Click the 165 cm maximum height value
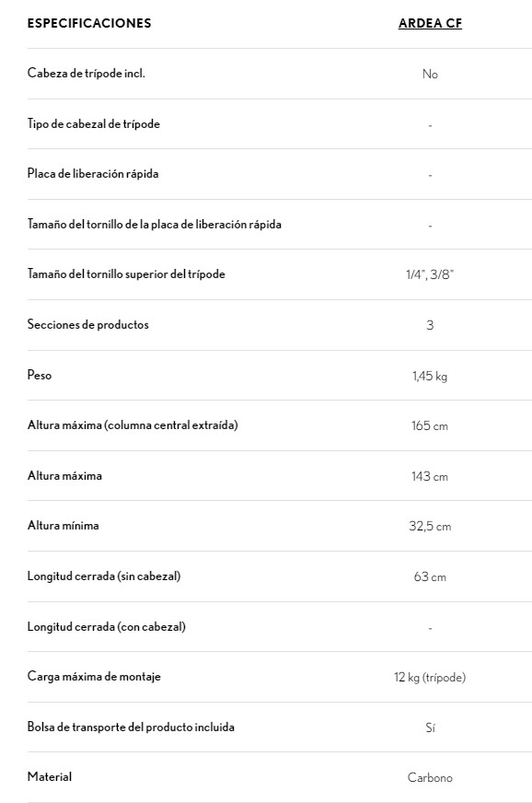The image size is (532, 803). coord(430,426)
